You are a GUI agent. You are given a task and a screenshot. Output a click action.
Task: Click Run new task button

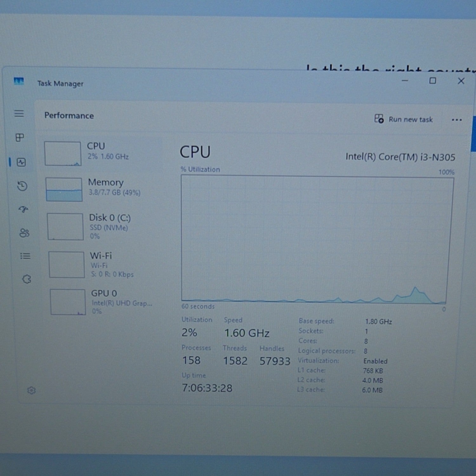[x=403, y=119]
